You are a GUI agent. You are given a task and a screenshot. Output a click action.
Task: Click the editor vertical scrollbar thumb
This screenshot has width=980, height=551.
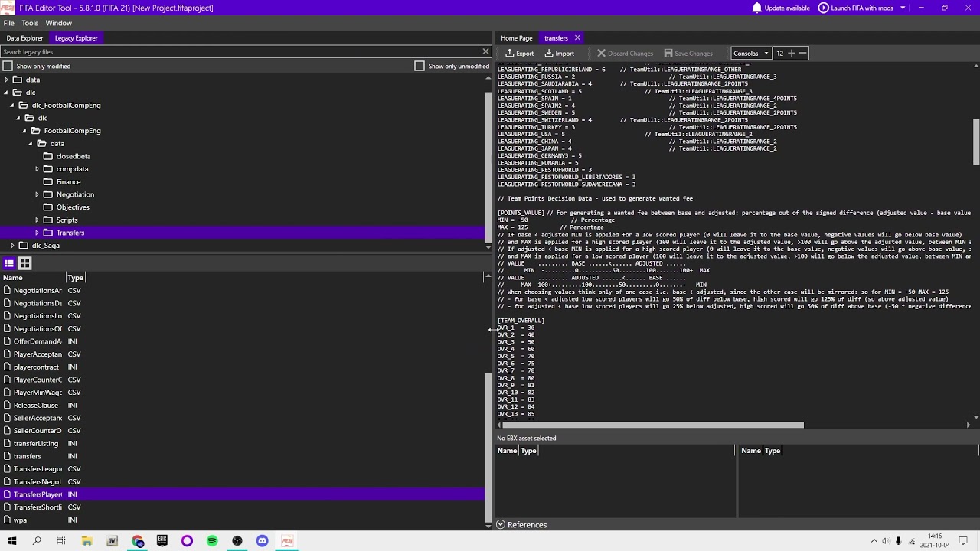(x=976, y=142)
